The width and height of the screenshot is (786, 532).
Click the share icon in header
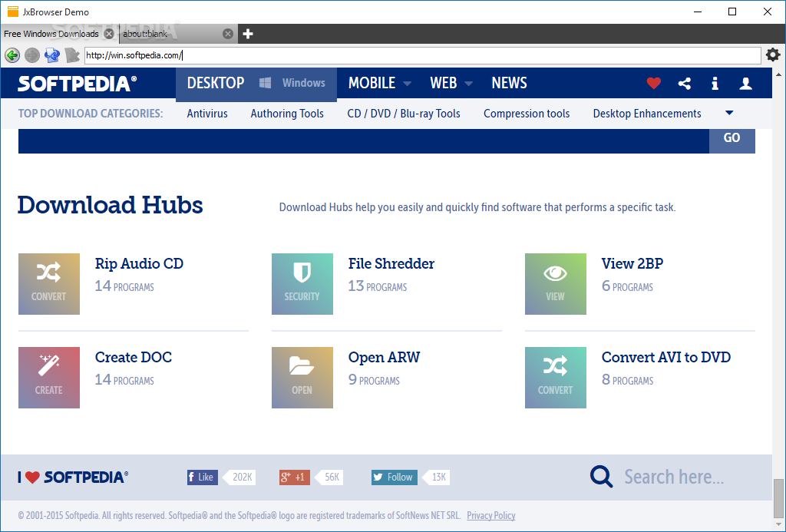point(684,83)
